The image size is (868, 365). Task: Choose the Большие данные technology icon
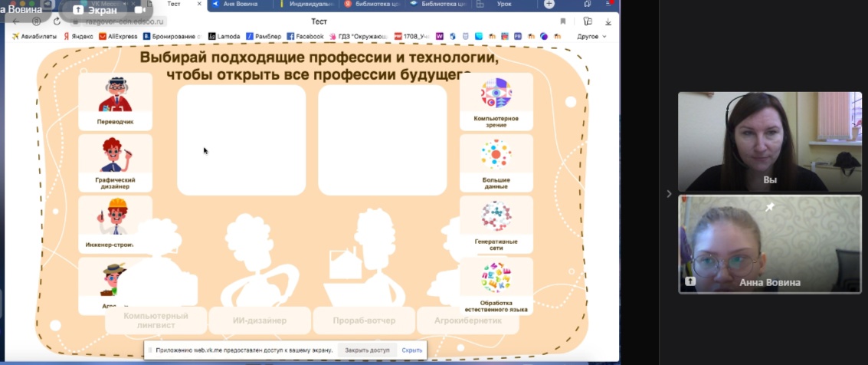point(496,163)
